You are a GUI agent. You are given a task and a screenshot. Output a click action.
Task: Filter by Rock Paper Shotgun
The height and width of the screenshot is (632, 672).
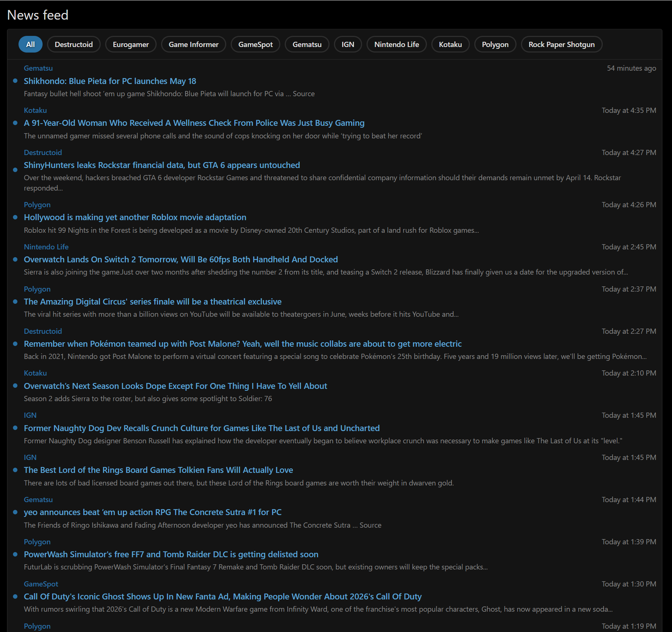pos(561,44)
